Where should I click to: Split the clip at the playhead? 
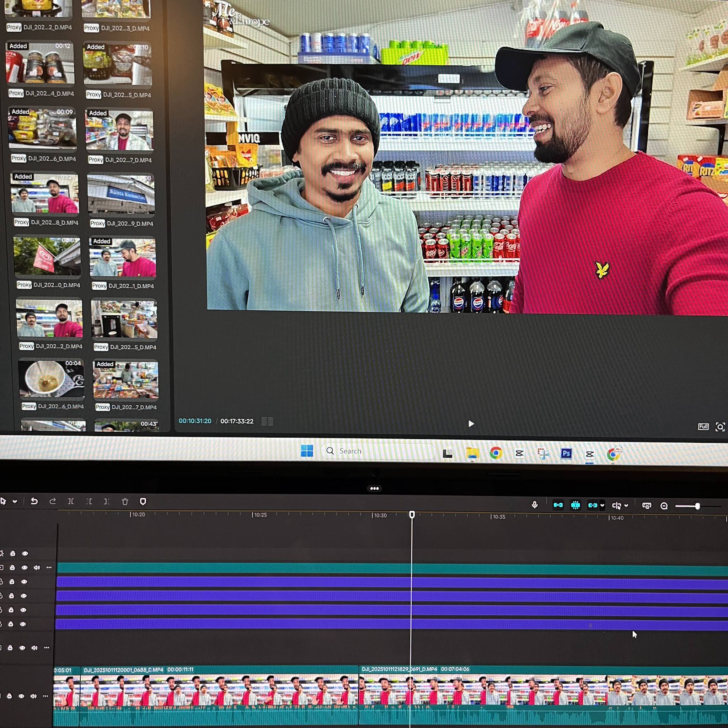coord(71,502)
